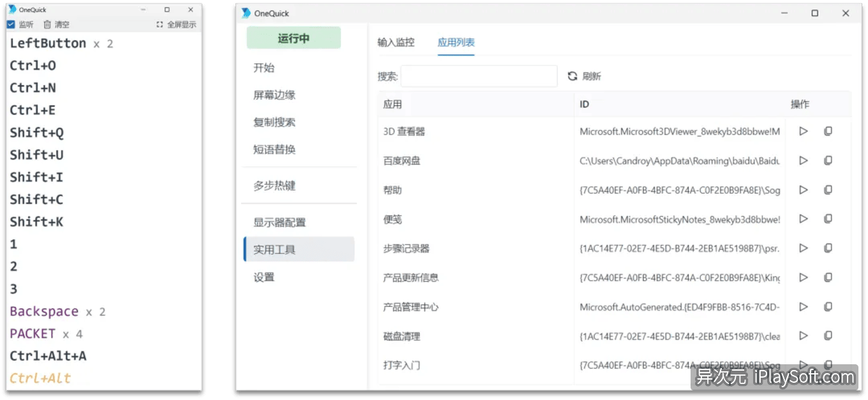Switch to the 输入监控 tab
Viewport: 868px width, 400px height.
pyautogui.click(x=396, y=43)
